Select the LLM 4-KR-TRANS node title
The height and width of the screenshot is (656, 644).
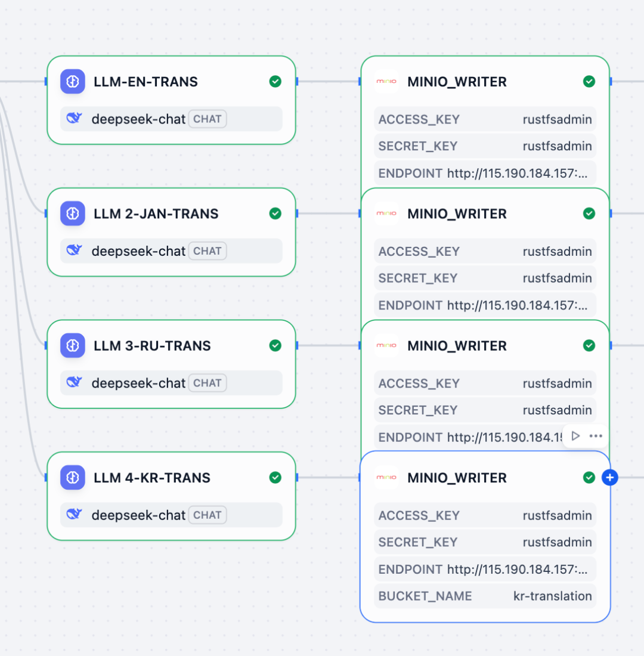[x=151, y=478]
